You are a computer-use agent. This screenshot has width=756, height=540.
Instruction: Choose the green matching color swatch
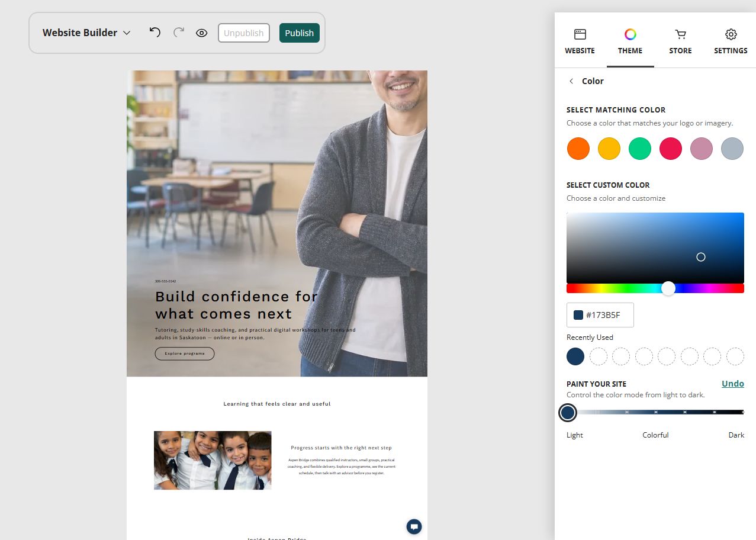[640, 149]
